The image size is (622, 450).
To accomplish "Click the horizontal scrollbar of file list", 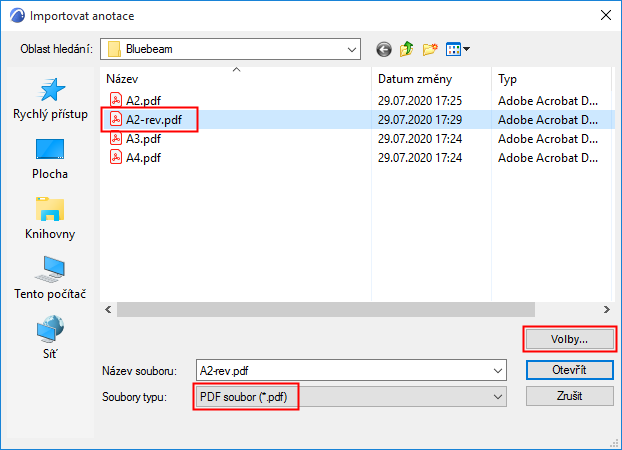I will [300, 310].
